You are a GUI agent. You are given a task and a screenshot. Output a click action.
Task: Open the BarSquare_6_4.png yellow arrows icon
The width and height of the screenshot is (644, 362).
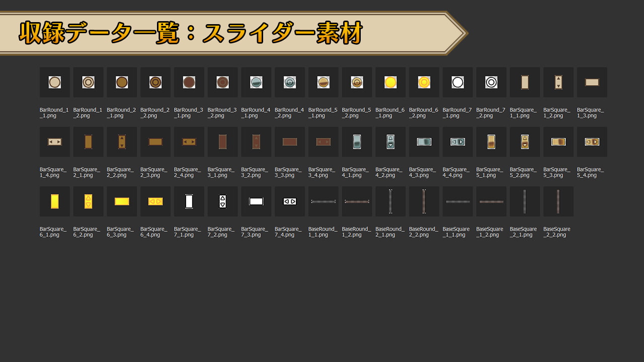click(155, 201)
